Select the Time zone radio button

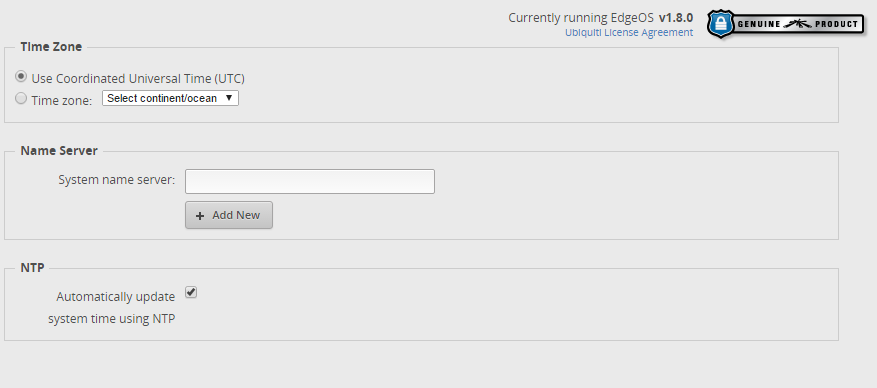point(21,98)
